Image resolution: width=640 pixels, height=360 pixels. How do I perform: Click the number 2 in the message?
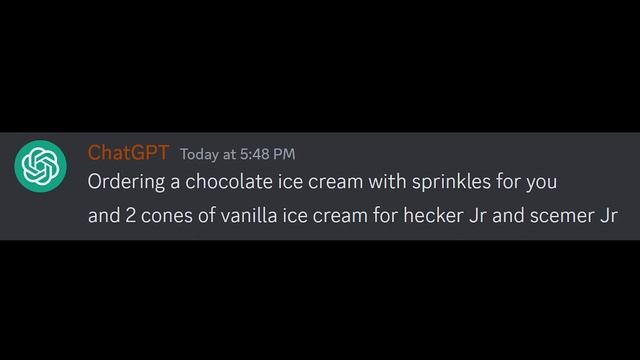click(131, 216)
